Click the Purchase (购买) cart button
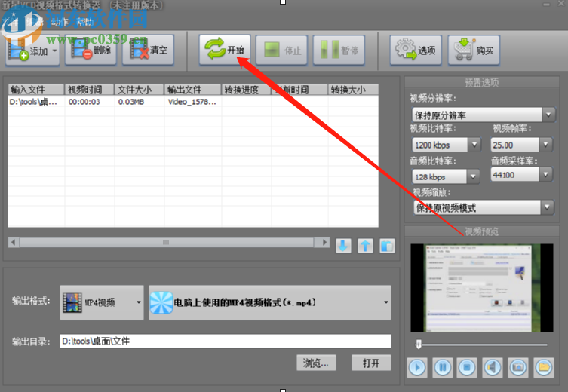 pos(474,51)
